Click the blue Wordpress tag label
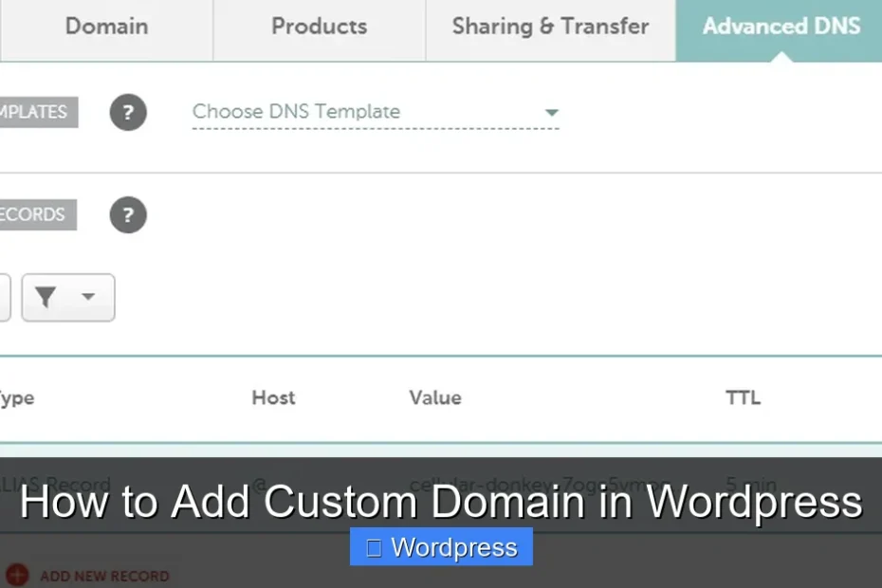The image size is (882, 588). click(x=441, y=547)
